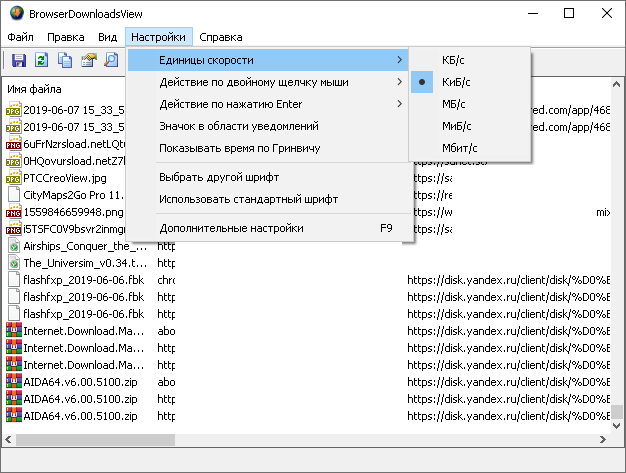Image resolution: width=626 pixels, height=473 pixels.
Task: Toggle Значок в области уведомлений option
Action: 268,126
